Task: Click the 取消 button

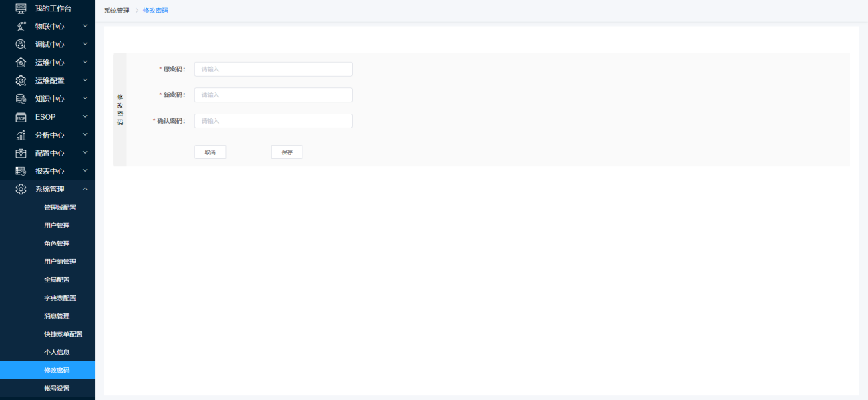Action: [x=210, y=152]
